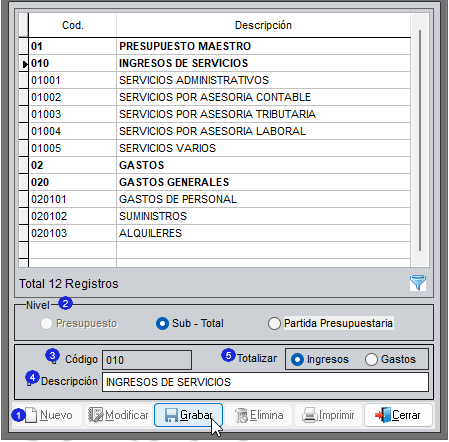This screenshot has width=449, height=442.
Task: Click the table's vertical scrollbar
Action: [420, 140]
